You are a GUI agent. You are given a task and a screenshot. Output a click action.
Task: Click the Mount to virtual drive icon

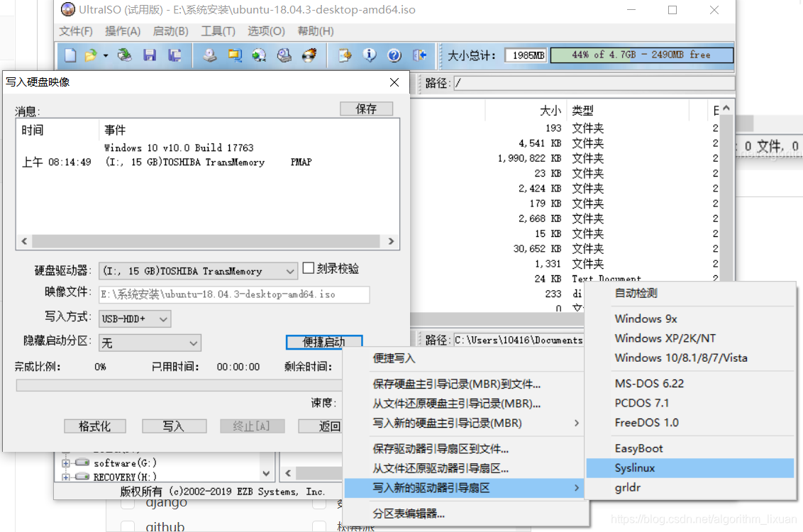284,55
